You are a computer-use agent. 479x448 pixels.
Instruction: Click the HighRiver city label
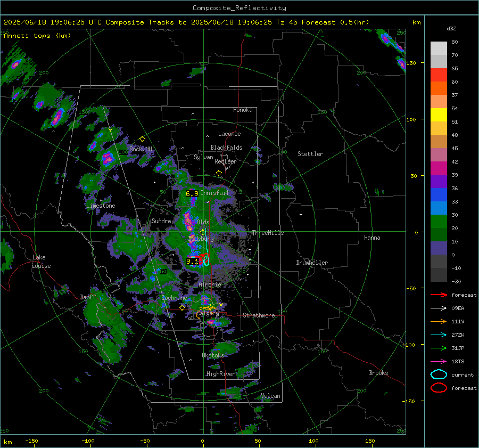point(220,374)
